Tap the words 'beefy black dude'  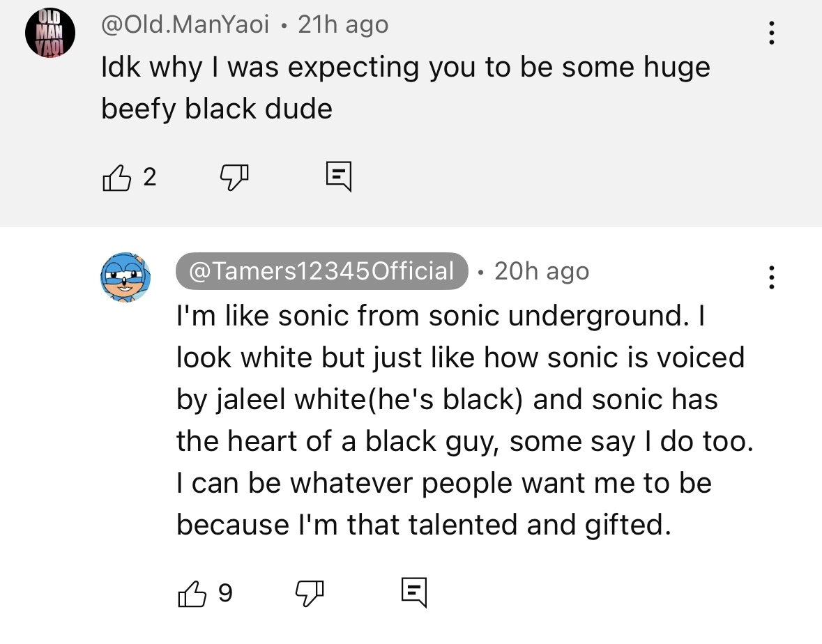[217, 109]
